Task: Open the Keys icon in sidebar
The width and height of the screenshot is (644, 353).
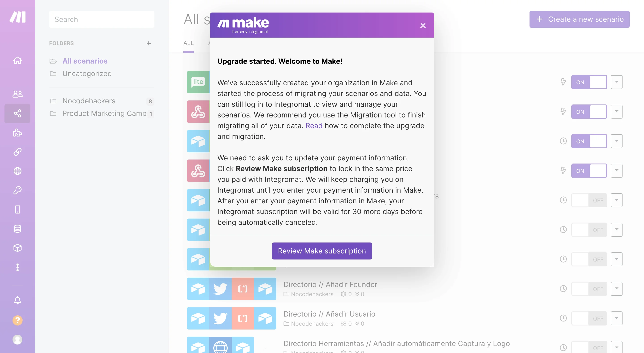Action: click(x=17, y=190)
